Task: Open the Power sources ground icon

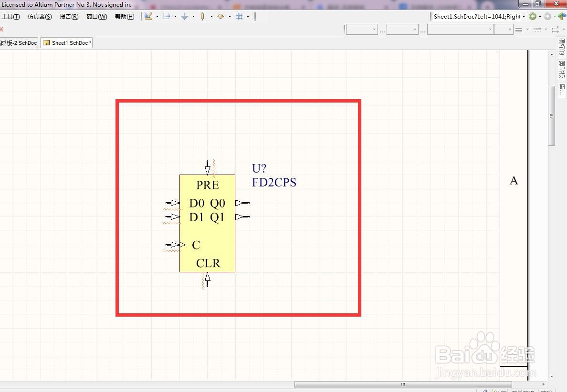Action: coord(184,16)
